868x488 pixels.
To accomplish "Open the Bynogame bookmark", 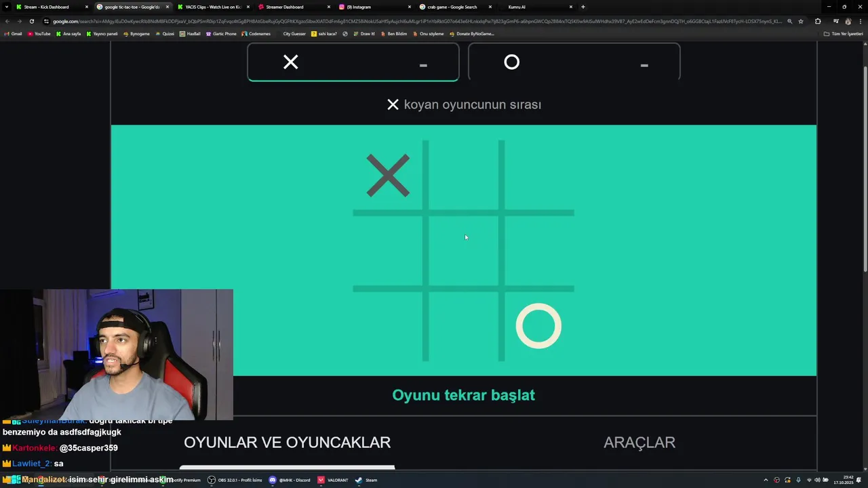I will pos(137,33).
